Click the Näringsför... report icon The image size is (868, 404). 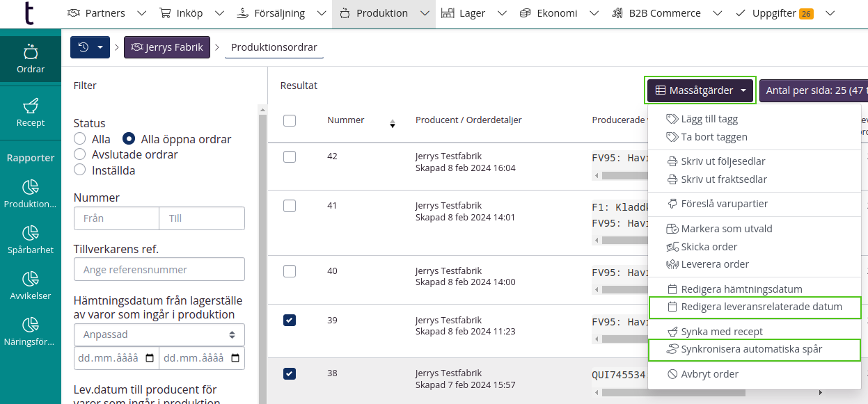[x=30, y=325]
